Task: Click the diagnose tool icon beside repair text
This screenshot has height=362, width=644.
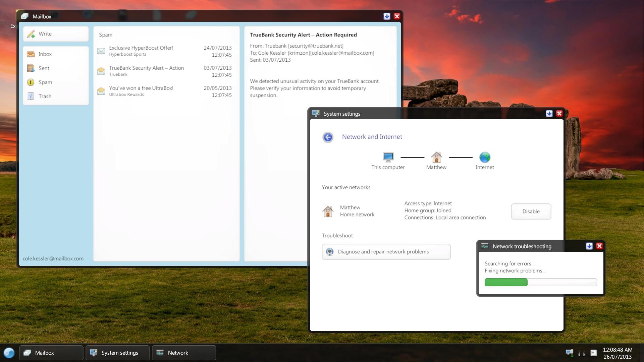Action: [330, 252]
